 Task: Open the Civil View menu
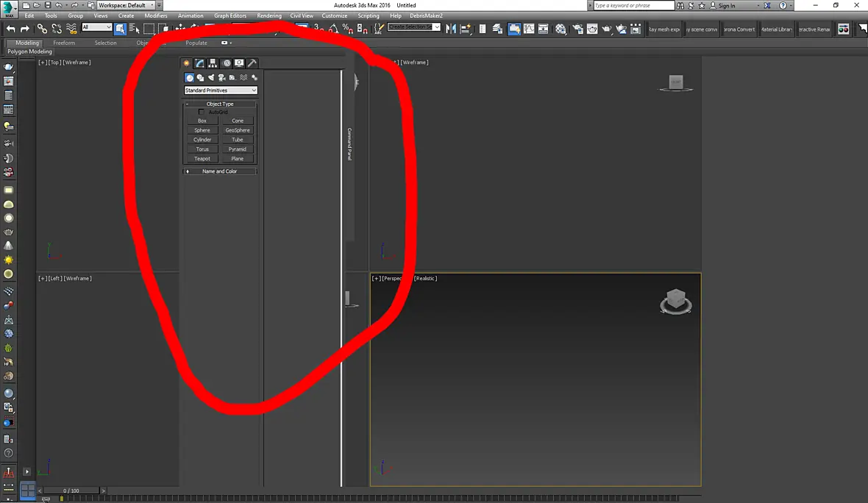point(302,15)
